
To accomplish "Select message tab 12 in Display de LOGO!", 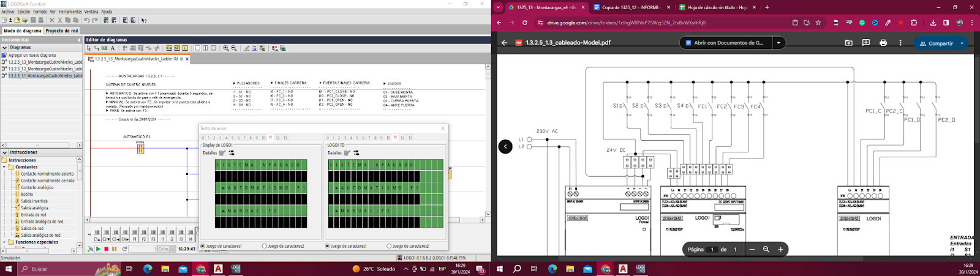I will [x=277, y=138].
